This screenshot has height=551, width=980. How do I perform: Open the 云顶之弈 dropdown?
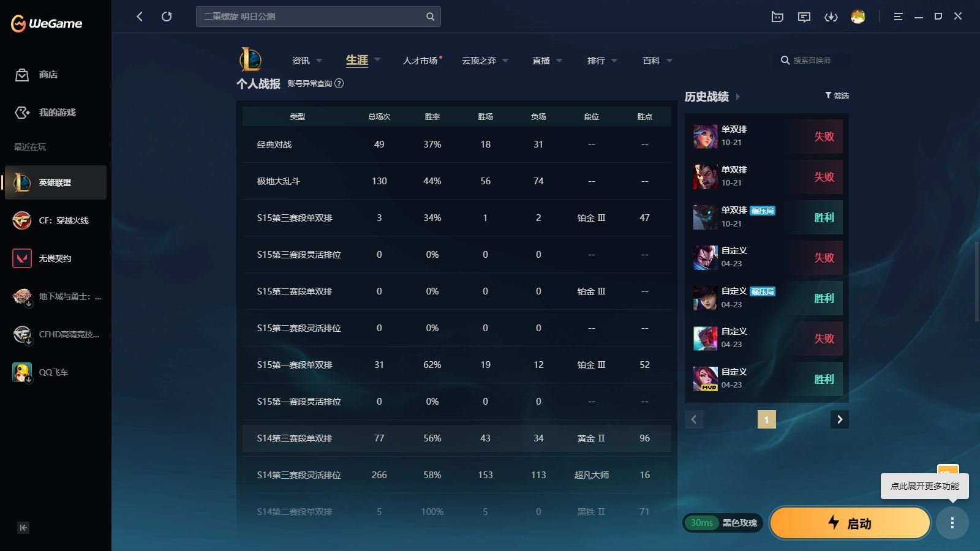click(485, 61)
